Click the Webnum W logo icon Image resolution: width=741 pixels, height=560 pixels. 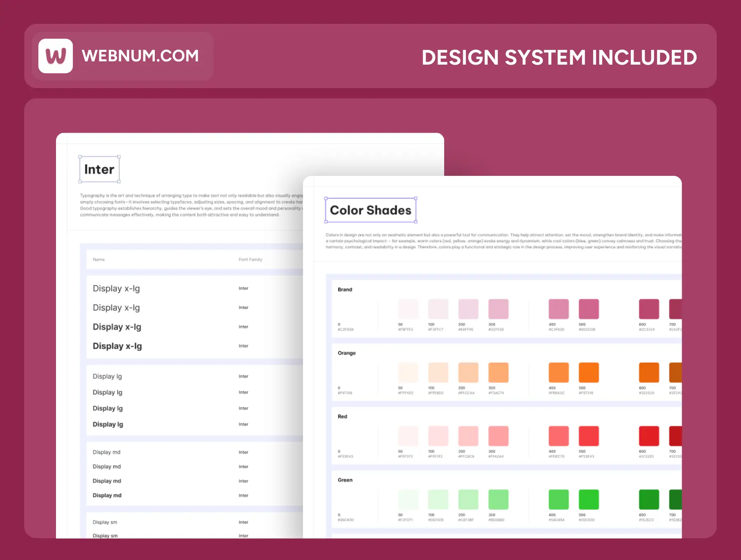tap(56, 56)
